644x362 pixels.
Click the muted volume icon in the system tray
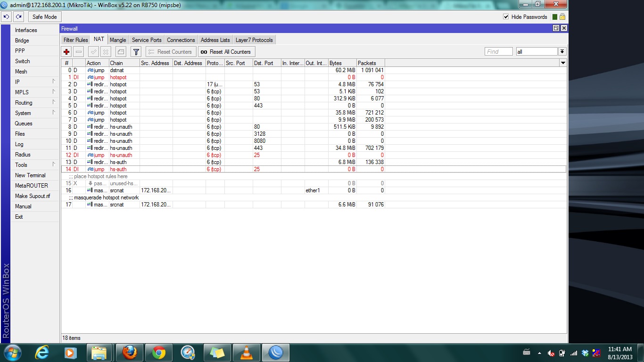click(x=551, y=353)
